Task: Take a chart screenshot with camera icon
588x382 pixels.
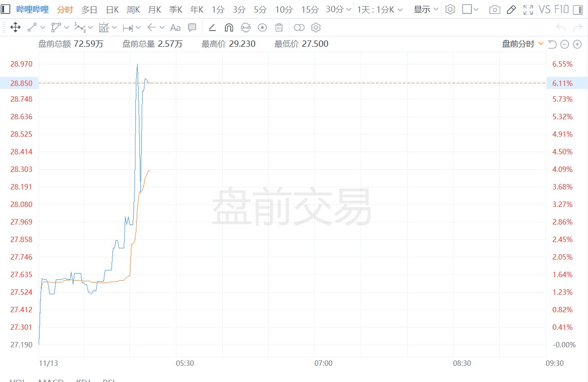Action: [494, 9]
